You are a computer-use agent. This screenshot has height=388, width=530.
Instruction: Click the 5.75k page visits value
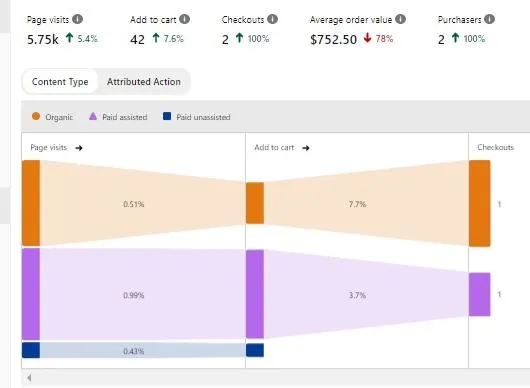click(43, 40)
